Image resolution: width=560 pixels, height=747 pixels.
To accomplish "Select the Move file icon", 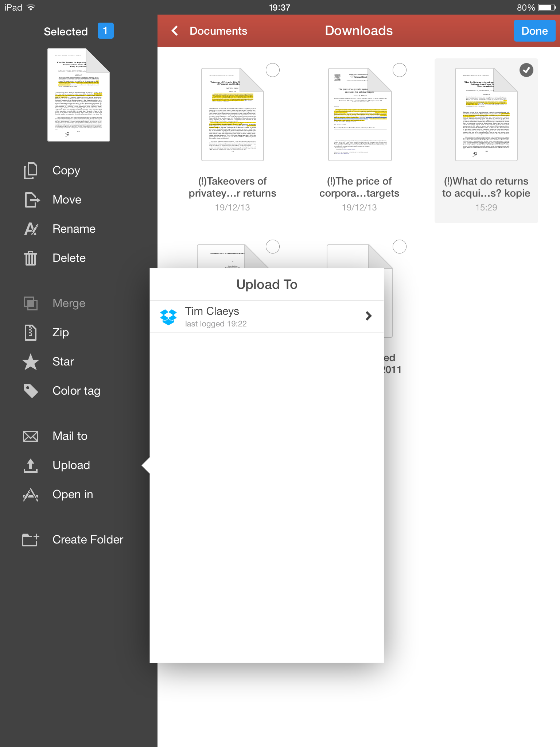I will tap(31, 200).
